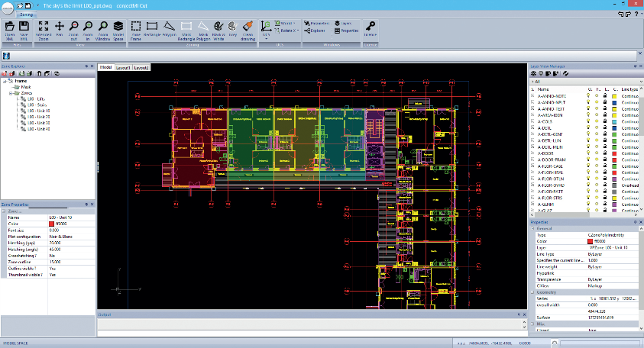Click the refresh icon in Zone Explorer
Screen dimensions: 644x348
coord(57,73)
